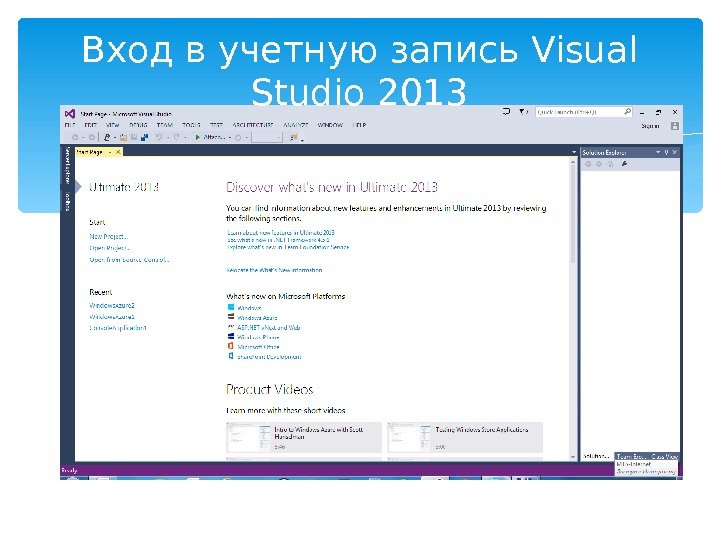
Task: Click the Windows Azure platform link
Action: click(258, 318)
